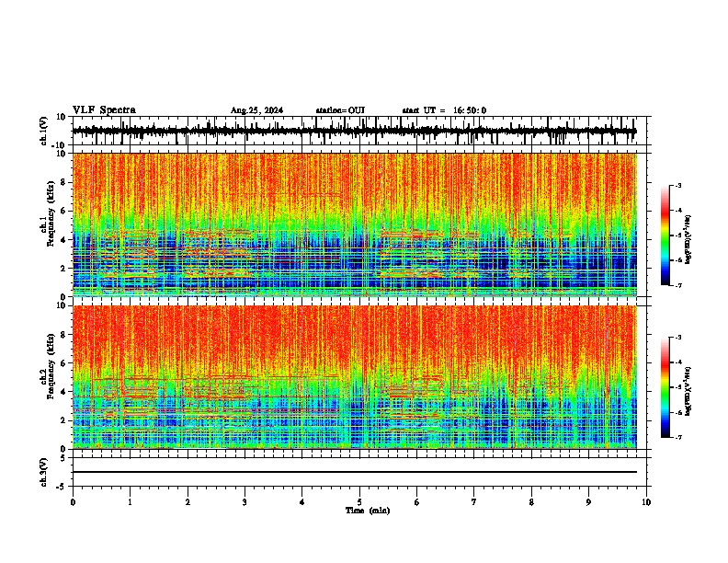The image size is (728, 563).
Task: Select the "Aug.25, 2024" date label
Action: click(x=256, y=110)
